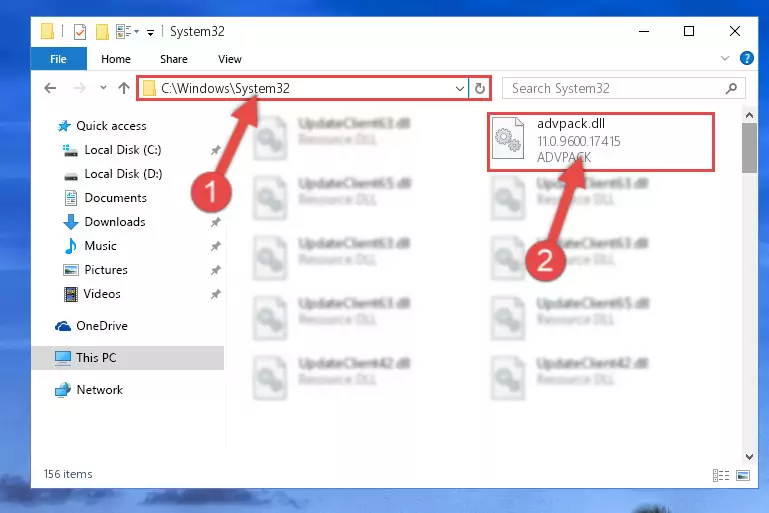This screenshot has width=769, height=513.
Task: Click the pin icon beside Local Disk (C:)
Action: [215, 150]
